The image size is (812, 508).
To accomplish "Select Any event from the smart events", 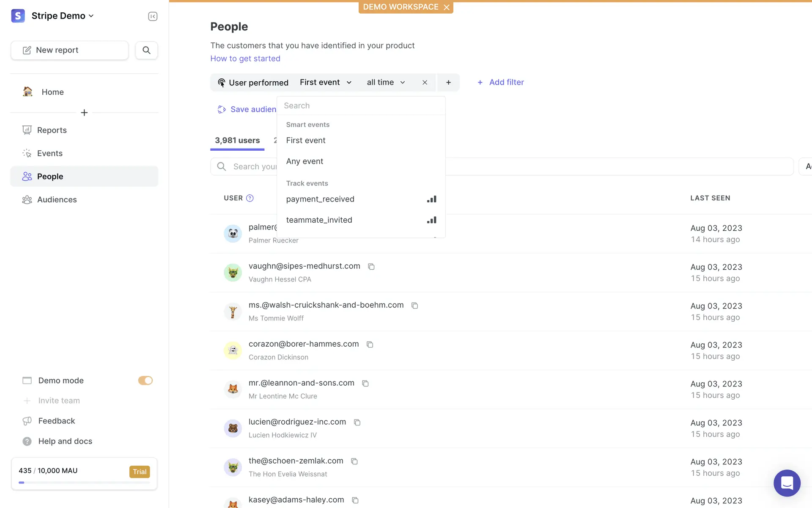I will pos(304,161).
